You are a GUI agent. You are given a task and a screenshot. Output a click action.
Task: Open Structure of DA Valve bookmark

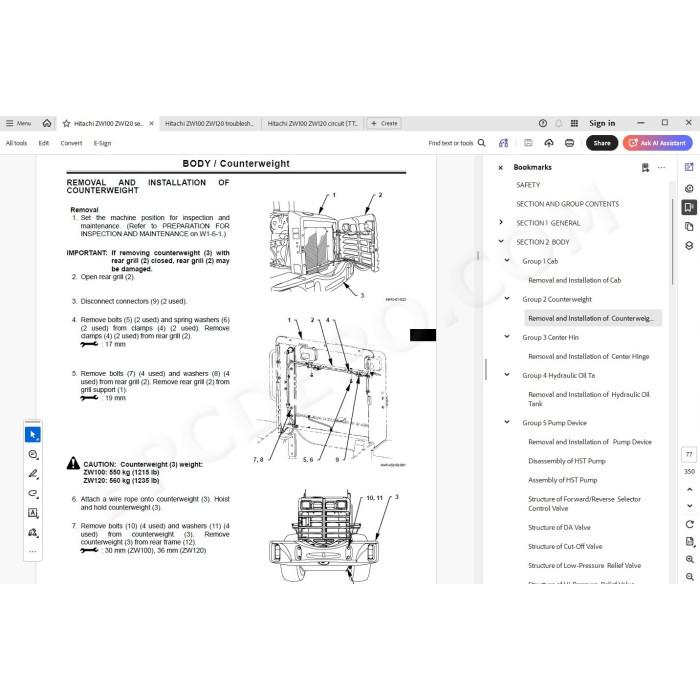click(559, 528)
